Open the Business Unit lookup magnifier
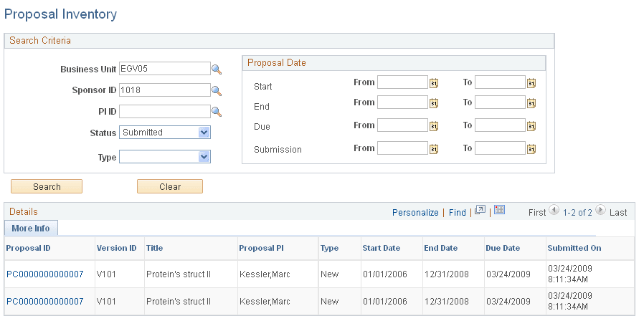 (x=217, y=69)
